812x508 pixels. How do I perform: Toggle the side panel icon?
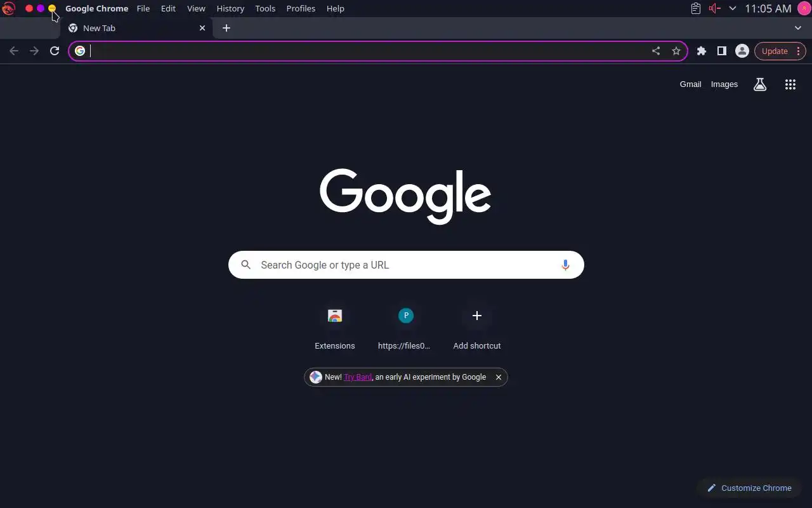point(722,51)
